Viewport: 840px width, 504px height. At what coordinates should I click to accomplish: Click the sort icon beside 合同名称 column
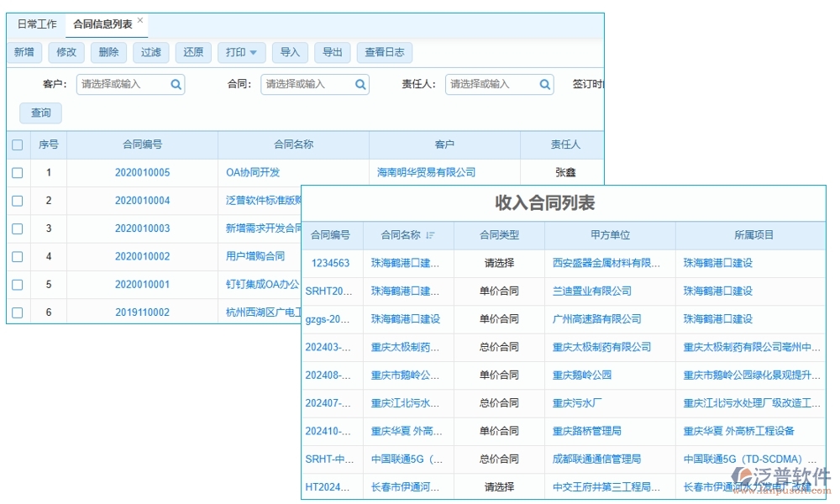click(428, 235)
